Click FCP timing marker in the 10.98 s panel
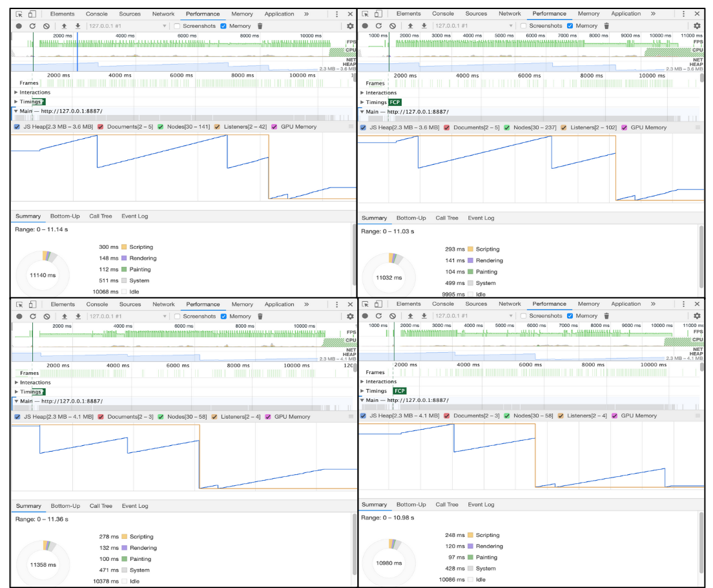Screen dimensions: 713x588 400,391
